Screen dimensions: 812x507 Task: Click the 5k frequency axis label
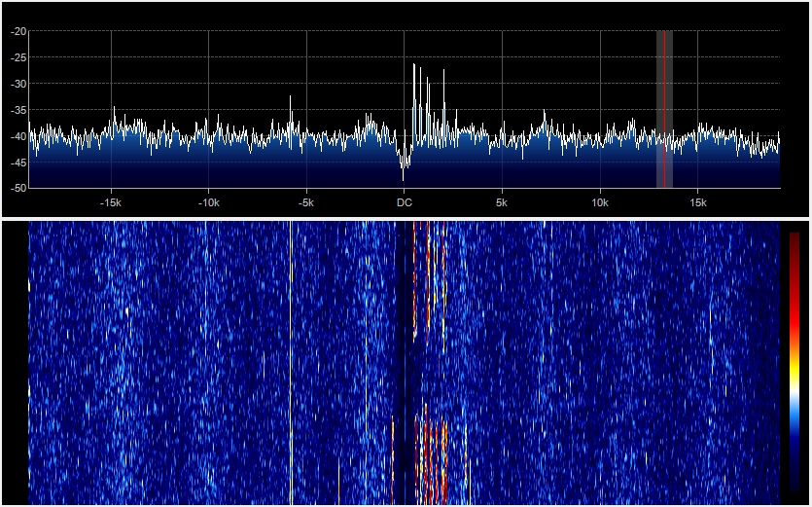pyautogui.click(x=502, y=202)
